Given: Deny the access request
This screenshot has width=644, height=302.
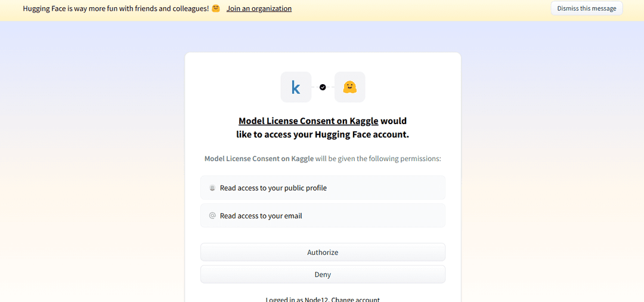Looking at the screenshot, I should tap(323, 274).
